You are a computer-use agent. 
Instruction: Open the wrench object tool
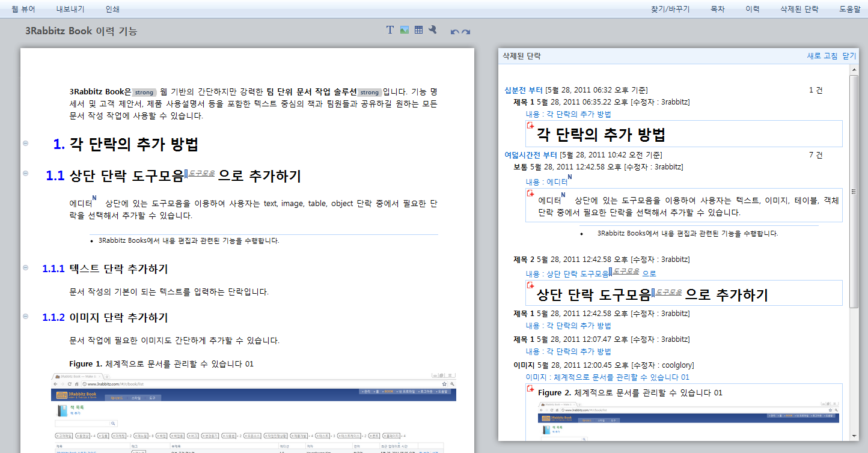pyautogui.click(x=432, y=30)
